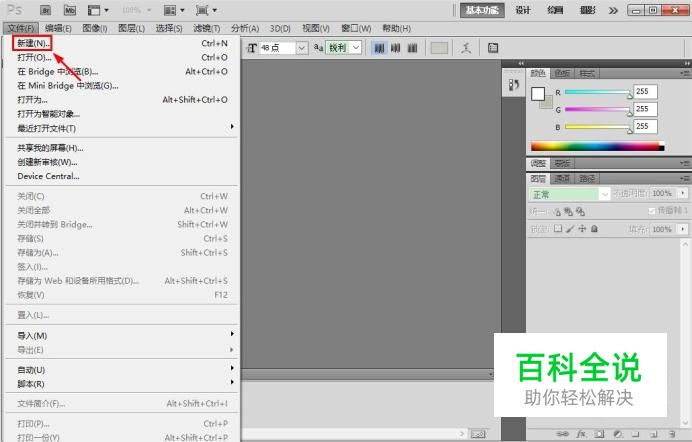Screen dimensions: 692x442
Task: Set left text alignment
Action: (379, 48)
